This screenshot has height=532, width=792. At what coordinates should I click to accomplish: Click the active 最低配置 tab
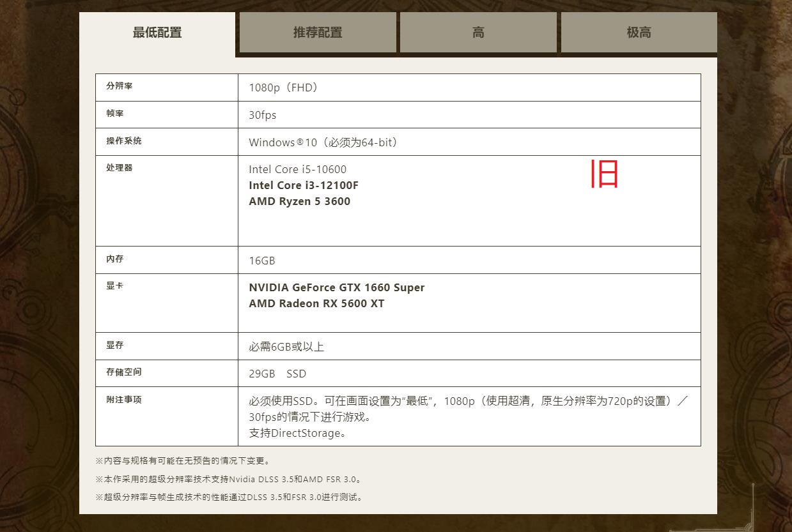157,33
